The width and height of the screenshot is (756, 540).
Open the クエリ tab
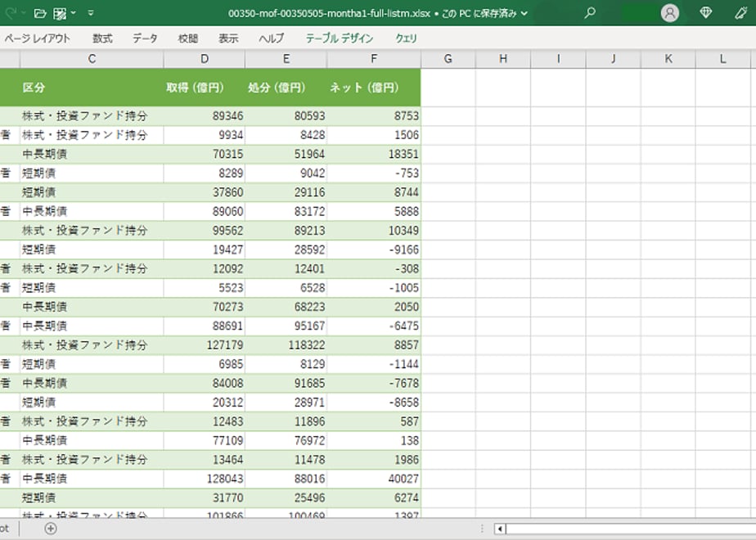406,38
